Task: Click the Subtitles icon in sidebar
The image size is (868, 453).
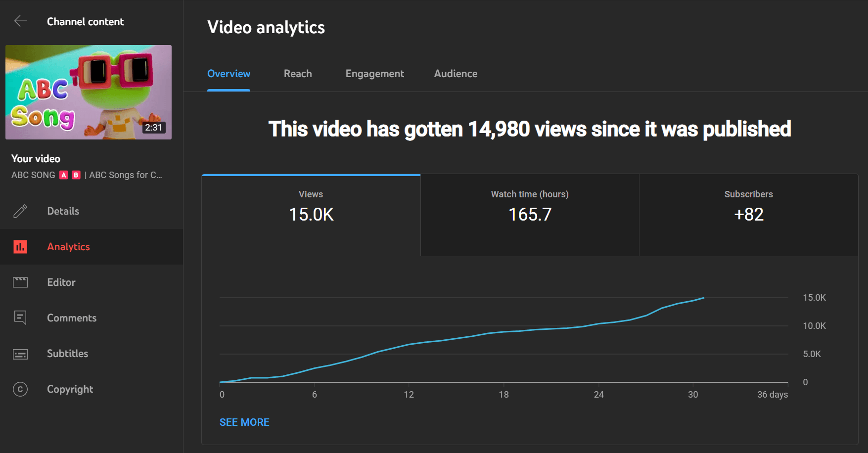Action: coord(20,354)
